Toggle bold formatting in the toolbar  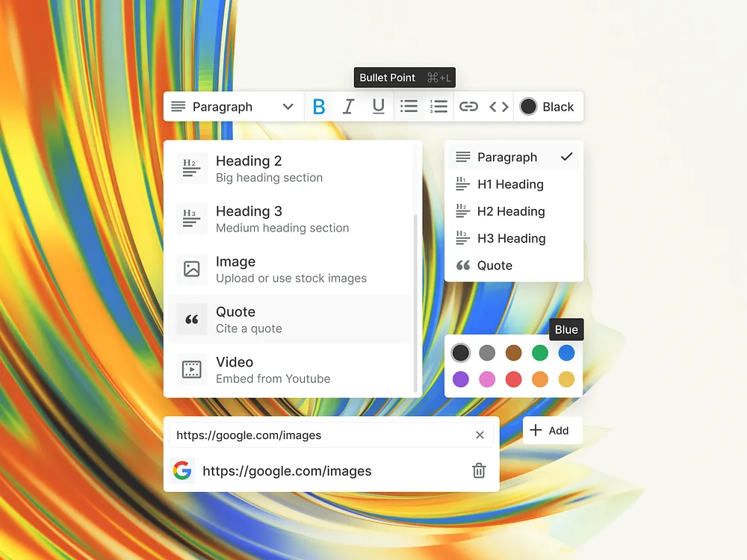[x=319, y=106]
